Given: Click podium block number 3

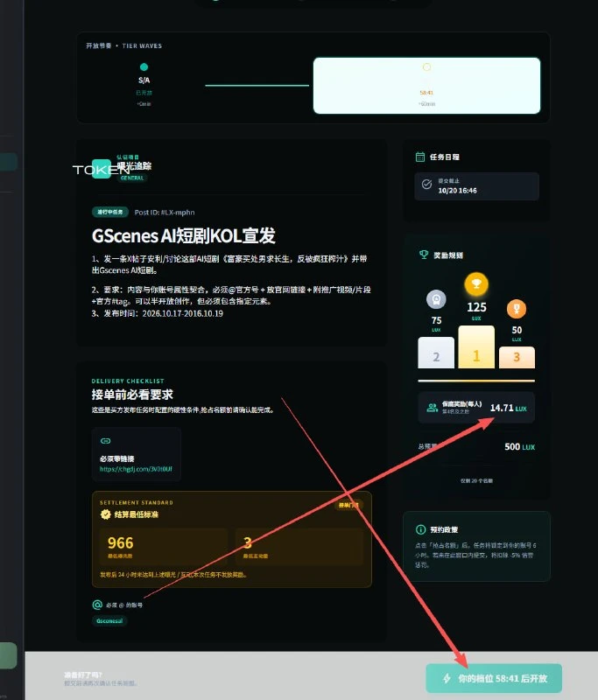Looking at the screenshot, I should pos(517,357).
